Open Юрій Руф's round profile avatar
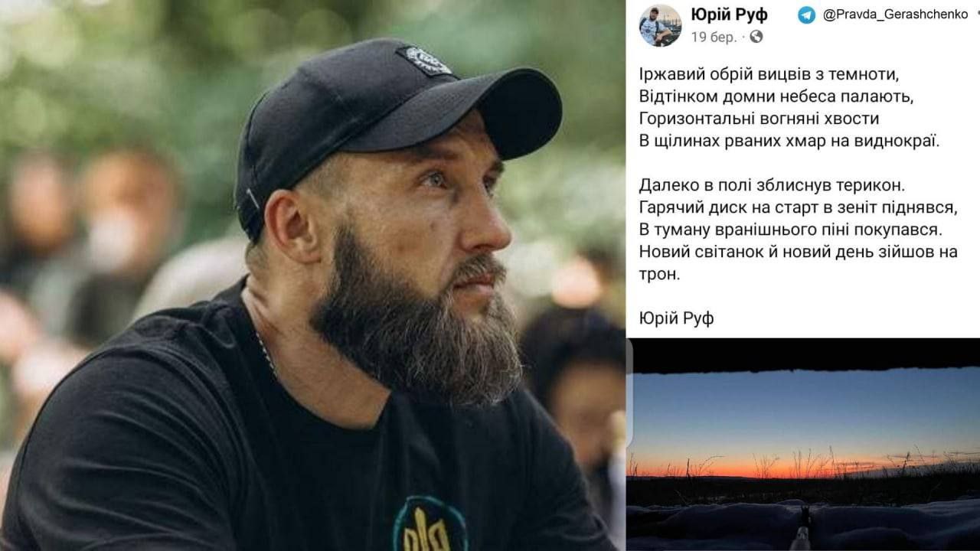This screenshot has height=551, width=980. pos(660,24)
